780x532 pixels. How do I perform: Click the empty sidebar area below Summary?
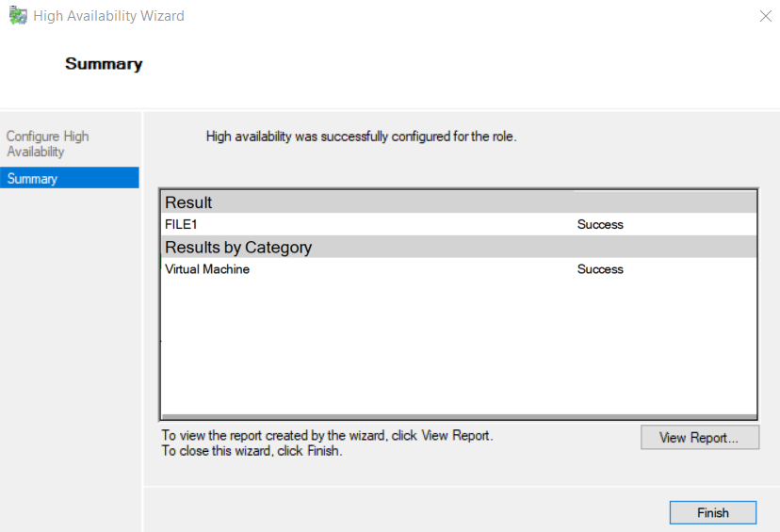pos(70,358)
